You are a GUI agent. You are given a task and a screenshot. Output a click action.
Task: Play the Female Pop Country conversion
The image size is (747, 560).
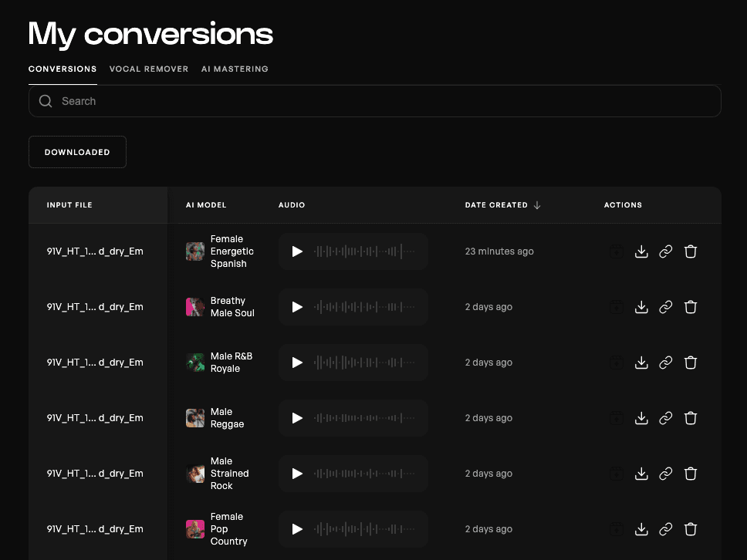point(297,529)
